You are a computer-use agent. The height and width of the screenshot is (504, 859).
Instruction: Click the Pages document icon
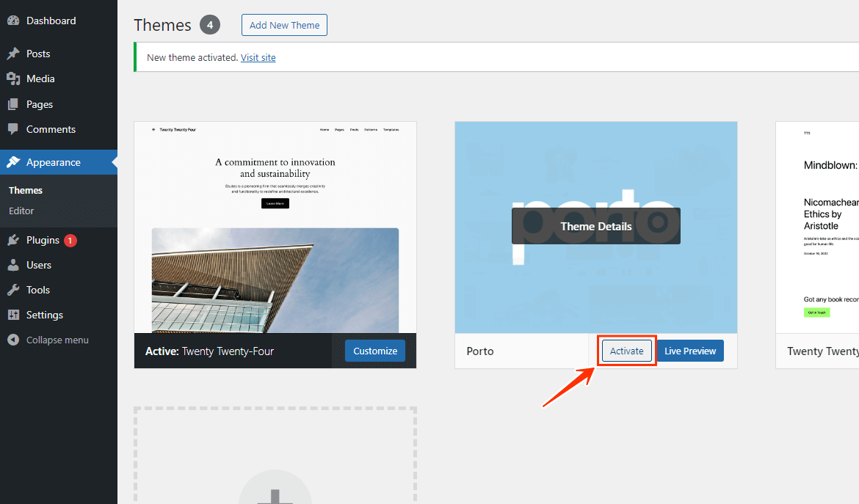(x=13, y=104)
